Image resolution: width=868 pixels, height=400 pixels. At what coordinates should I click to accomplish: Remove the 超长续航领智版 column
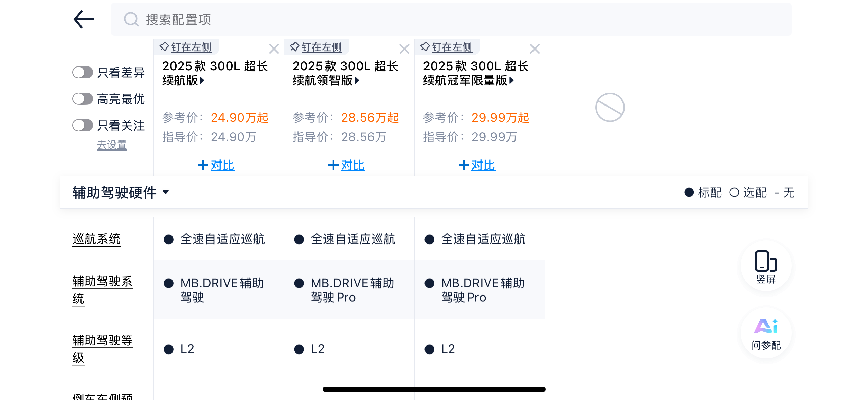[404, 49]
